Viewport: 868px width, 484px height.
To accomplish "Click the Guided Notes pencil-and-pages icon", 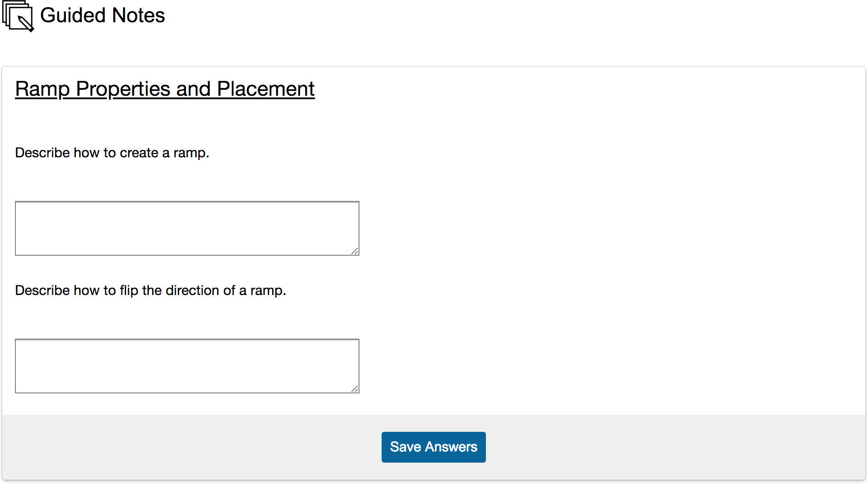I will (18, 16).
